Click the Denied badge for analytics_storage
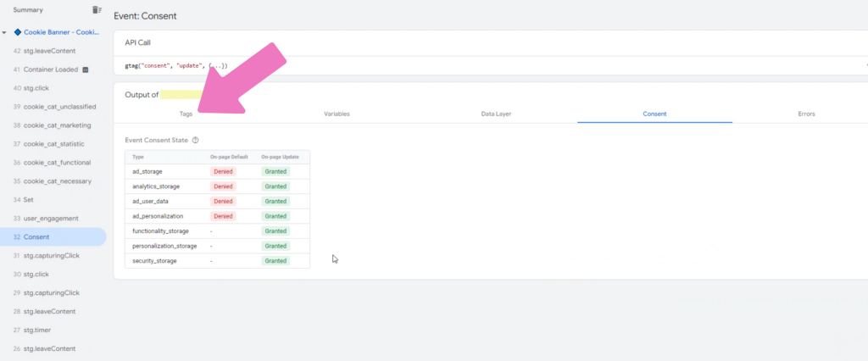 224,186
